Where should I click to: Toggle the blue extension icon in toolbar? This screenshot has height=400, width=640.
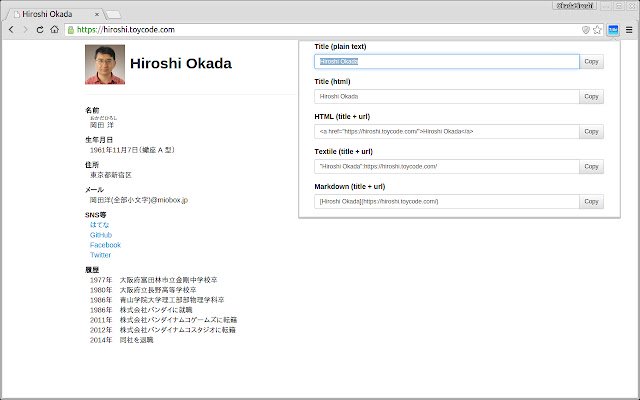click(x=613, y=30)
